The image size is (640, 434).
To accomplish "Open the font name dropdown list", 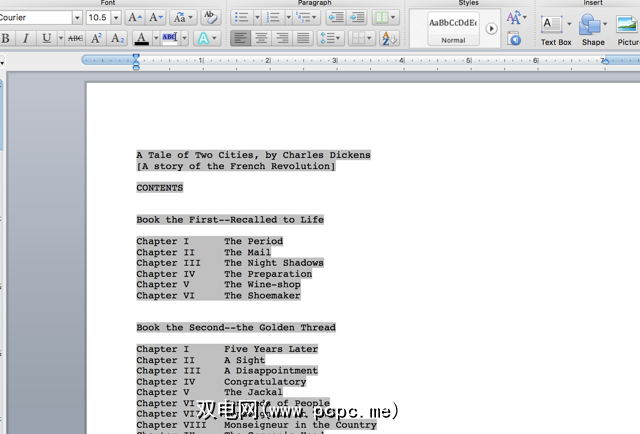I will (x=77, y=18).
